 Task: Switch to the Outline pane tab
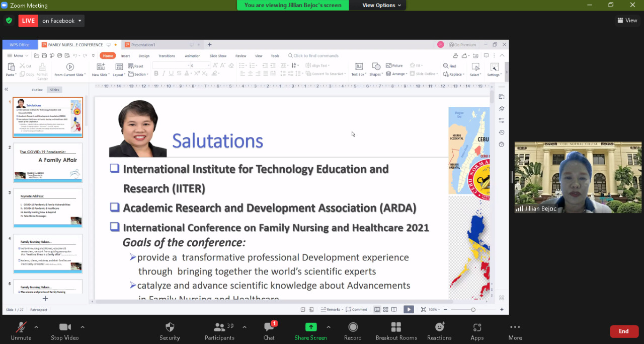click(37, 90)
